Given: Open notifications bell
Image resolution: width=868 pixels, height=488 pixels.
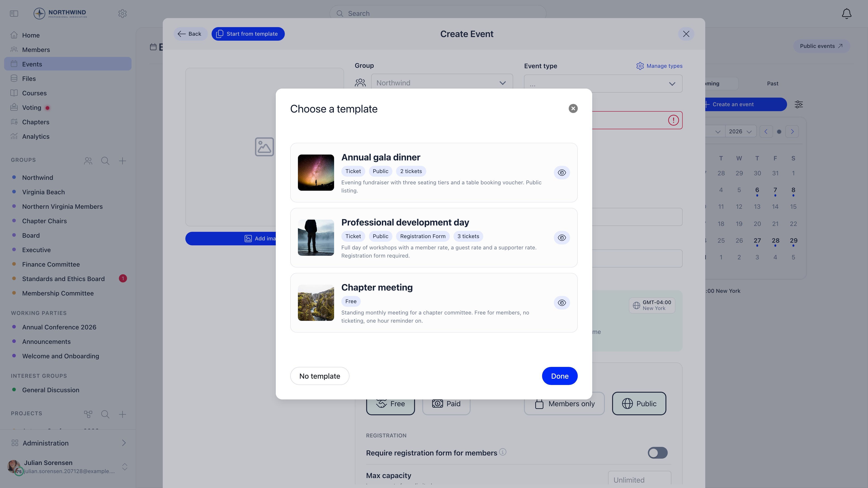Looking at the screenshot, I should 847,14.
